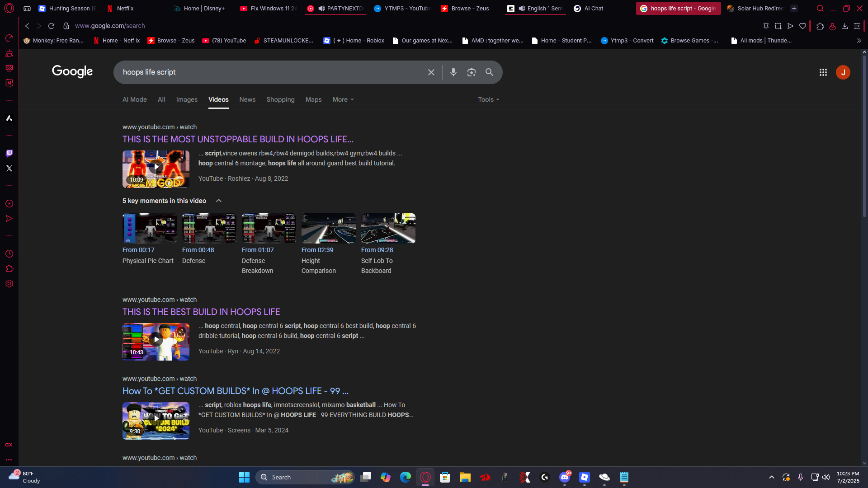Open the Downloads icon in the toolbar
This screenshot has width=868, height=488.
tap(844, 26)
